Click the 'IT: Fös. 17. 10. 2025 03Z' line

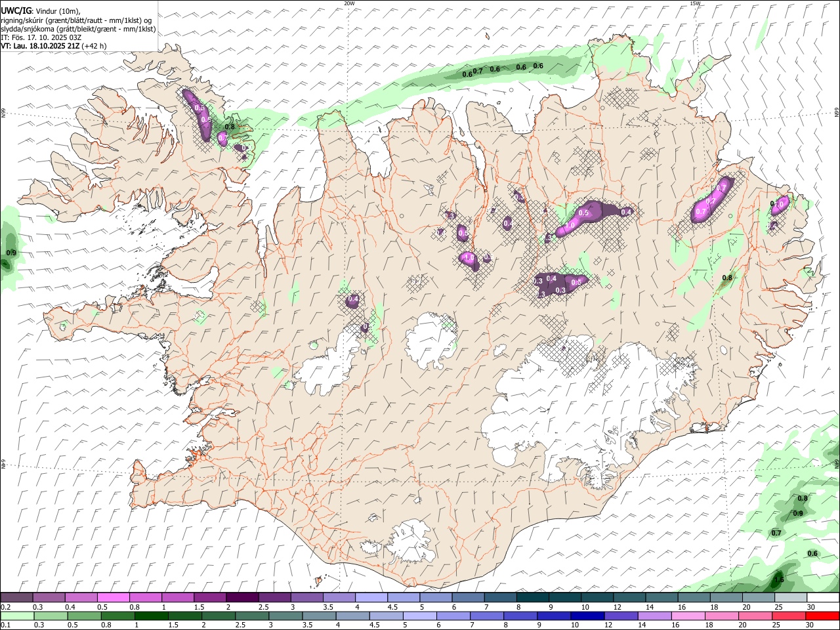[x=40, y=37]
